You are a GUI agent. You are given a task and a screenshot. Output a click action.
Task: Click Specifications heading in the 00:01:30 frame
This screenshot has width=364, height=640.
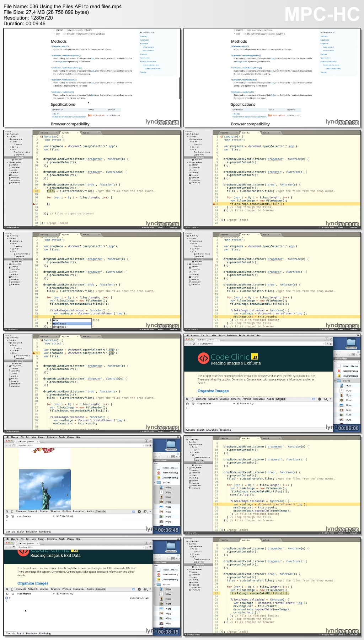(243, 105)
